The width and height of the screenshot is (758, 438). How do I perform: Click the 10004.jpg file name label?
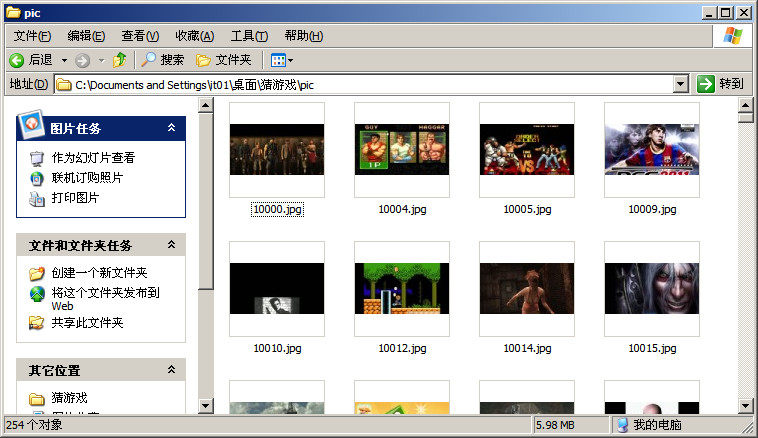402,209
